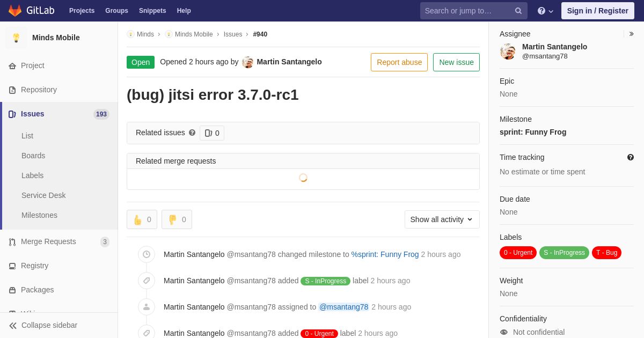Click the Sign in / Register button
This screenshot has width=644, height=338.
pyautogui.click(x=598, y=11)
